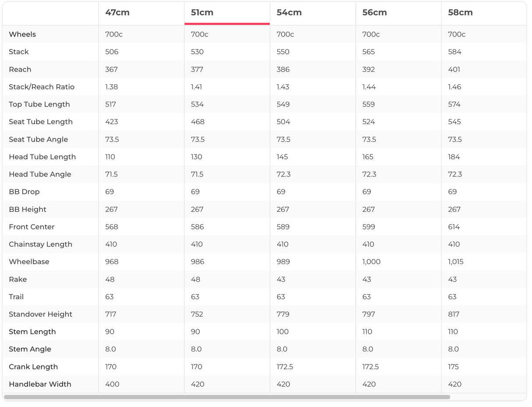Click the Standover Height value 779 cell

click(x=283, y=314)
